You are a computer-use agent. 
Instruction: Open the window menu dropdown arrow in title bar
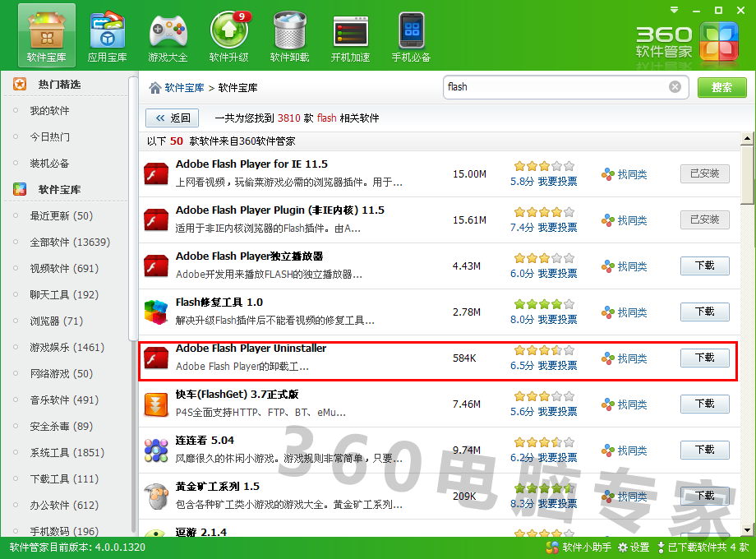point(674,10)
